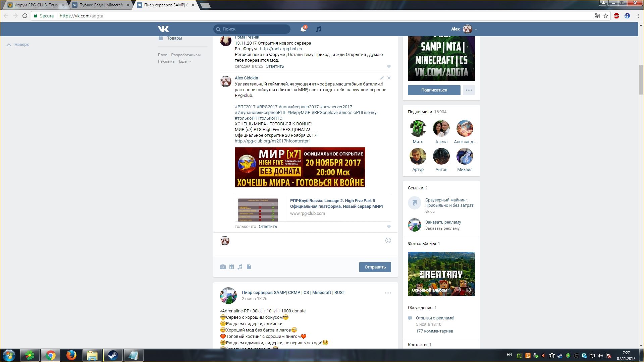Image resolution: width=644 pixels, height=362 pixels.
Task: Click the VK logo home icon
Action: click(163, 29)
